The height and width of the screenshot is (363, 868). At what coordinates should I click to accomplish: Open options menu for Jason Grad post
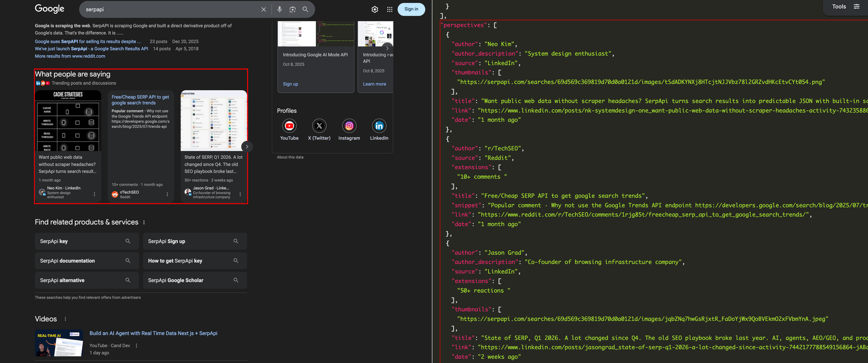[240, 194]
